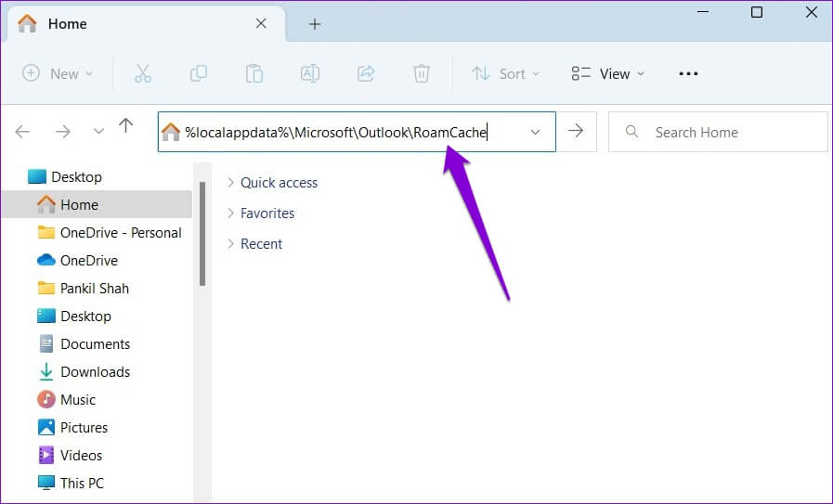This screenshot has width=833, height=504.
Task: Go back with the left arrow
Action: coord(22,131)
